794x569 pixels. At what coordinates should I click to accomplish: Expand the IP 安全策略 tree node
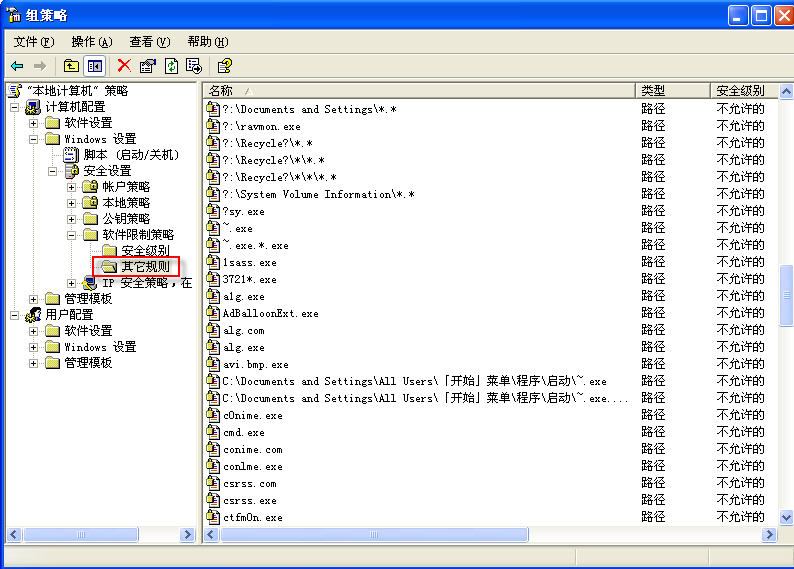[x=71, y=283]
